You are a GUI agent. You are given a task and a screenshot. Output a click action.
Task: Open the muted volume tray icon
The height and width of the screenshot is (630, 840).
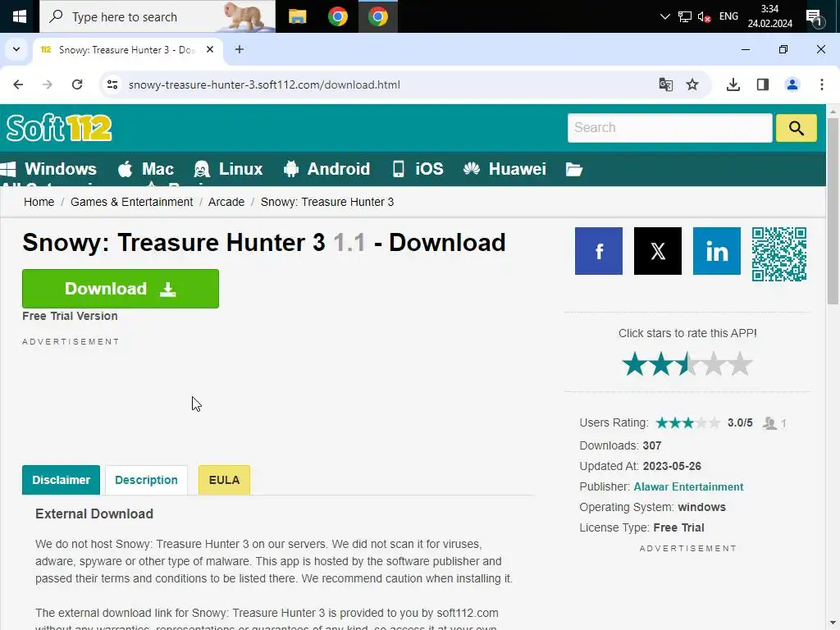(704, 16)
